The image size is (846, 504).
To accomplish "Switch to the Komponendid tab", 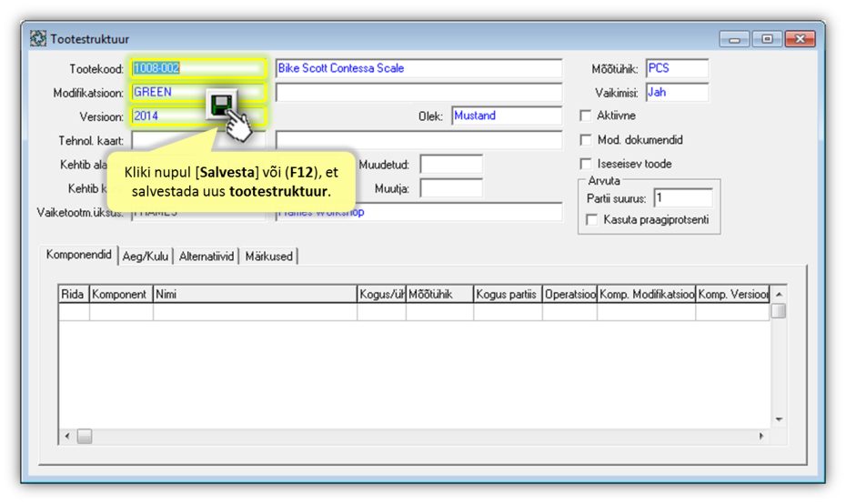I will [x=79, y=255].
